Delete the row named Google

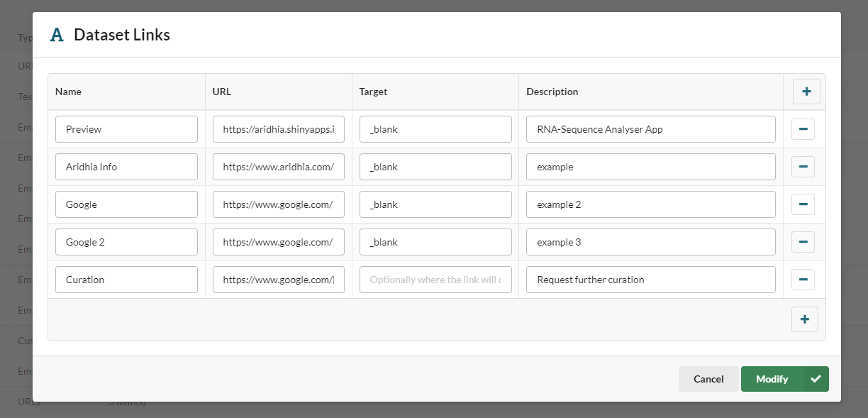pos(803,204)
